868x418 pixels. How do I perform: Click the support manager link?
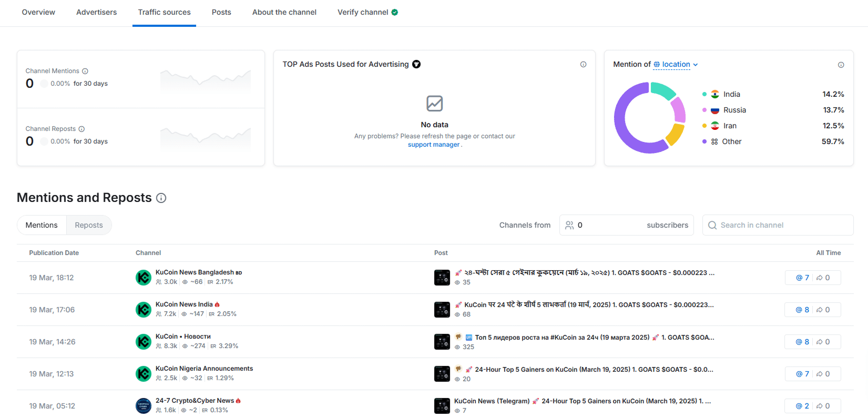434,145
